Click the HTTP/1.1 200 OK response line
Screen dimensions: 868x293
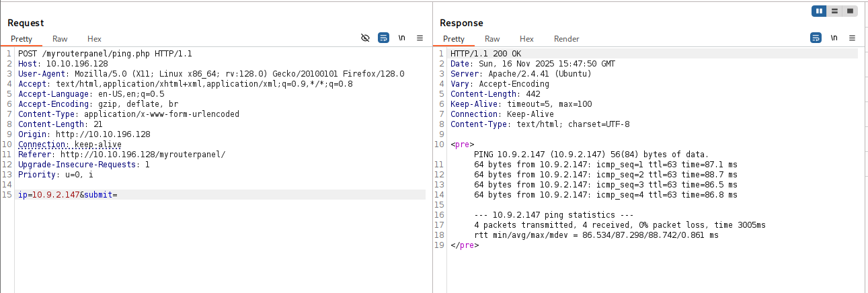point(484,54)
